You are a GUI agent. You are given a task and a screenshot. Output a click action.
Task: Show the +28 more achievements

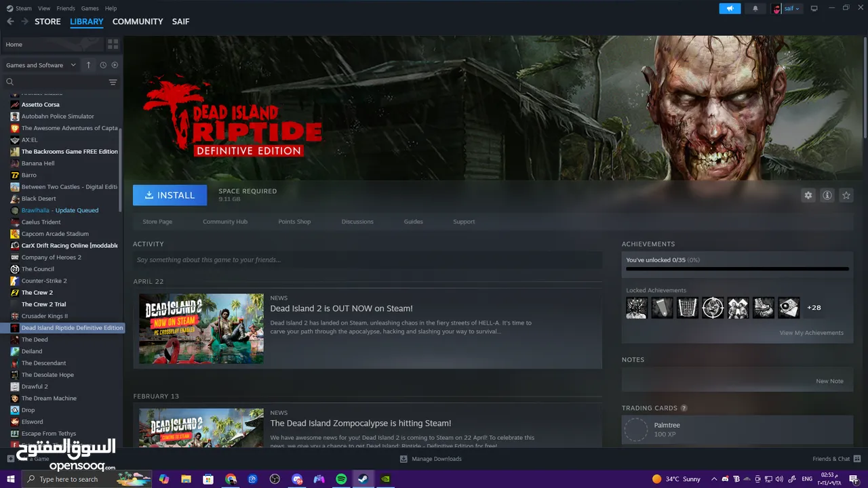pyautogui.click(x=814, y=308)
